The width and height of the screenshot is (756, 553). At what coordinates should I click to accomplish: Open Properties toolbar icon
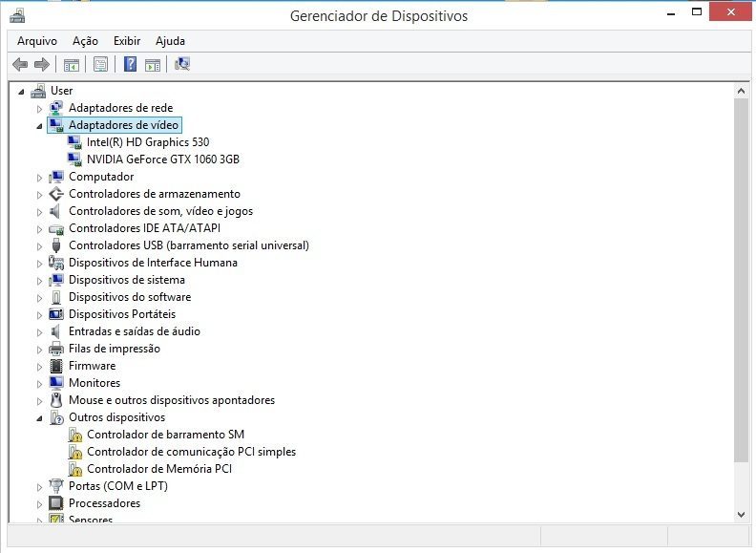coord(100,64)
